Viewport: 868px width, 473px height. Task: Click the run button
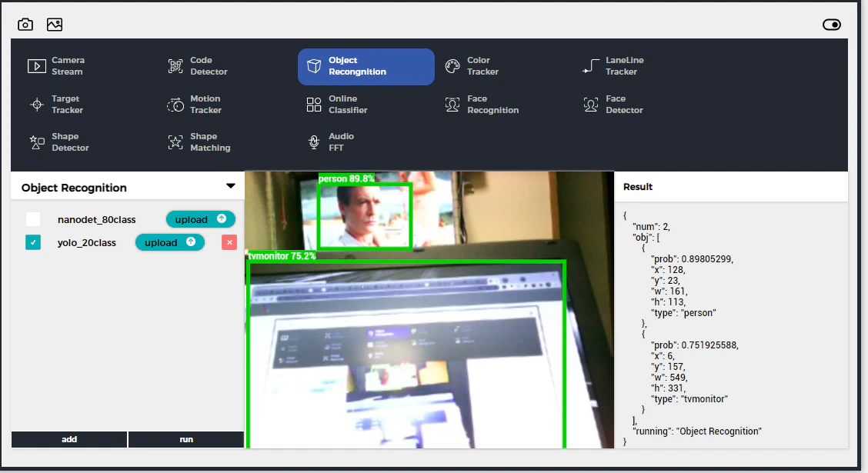pos(186,439)
